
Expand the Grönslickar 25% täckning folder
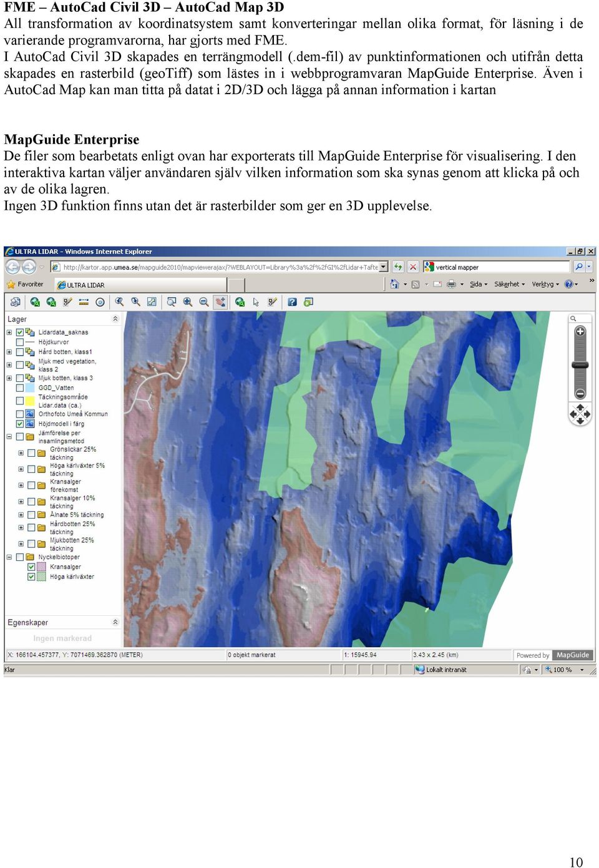[21, 453]
